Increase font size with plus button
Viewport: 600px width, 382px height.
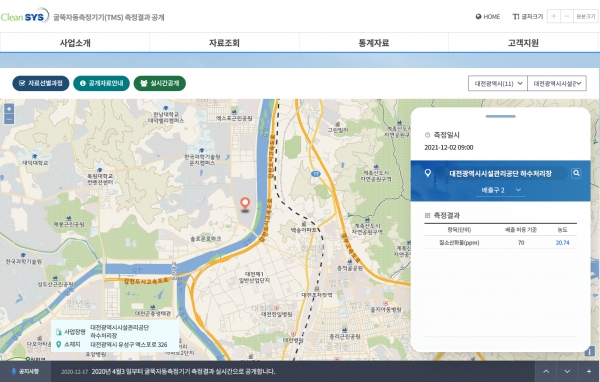(x=553, y=16)
